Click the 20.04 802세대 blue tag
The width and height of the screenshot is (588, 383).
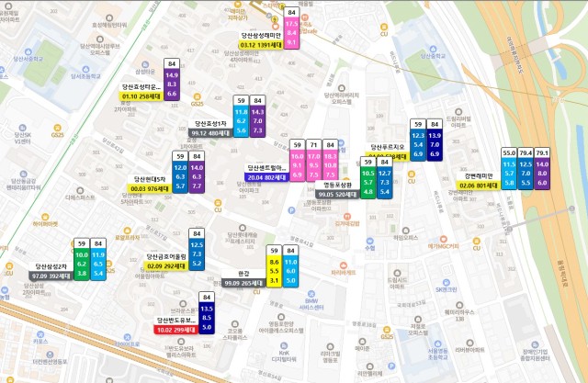click(266, 177)
